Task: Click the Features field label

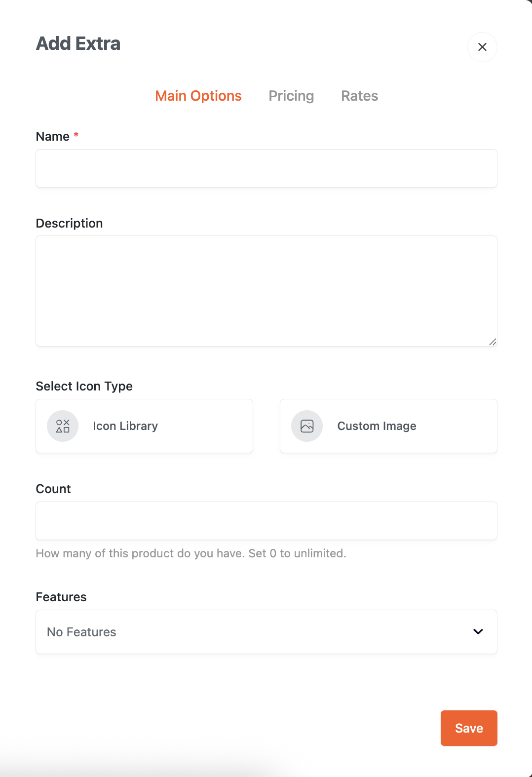Action: coord(61,597)
